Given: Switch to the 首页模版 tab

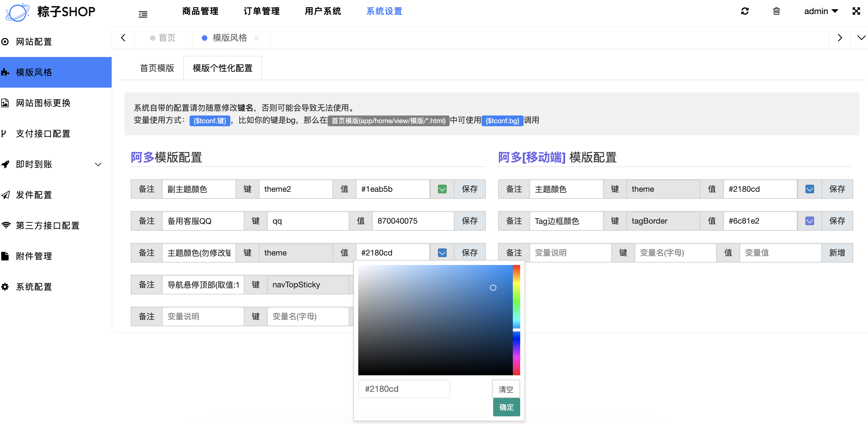Looking at the screenshot, I should coord(157,68).
